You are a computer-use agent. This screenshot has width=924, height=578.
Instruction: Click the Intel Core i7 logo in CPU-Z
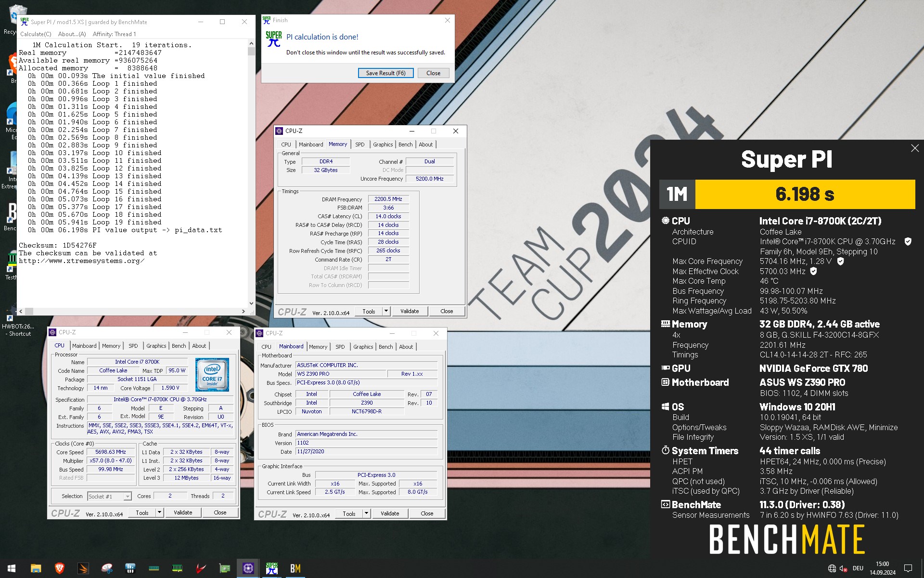[x=212, y=374]
